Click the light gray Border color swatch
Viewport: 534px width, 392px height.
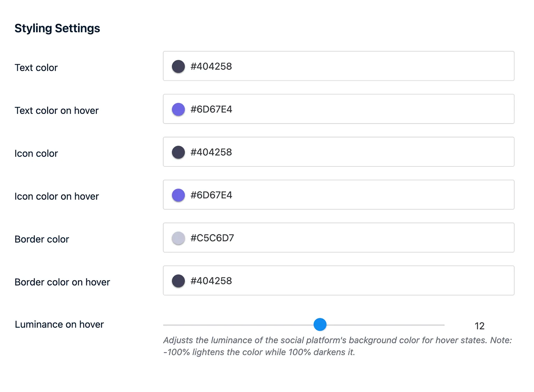click(x=178, y=238)
